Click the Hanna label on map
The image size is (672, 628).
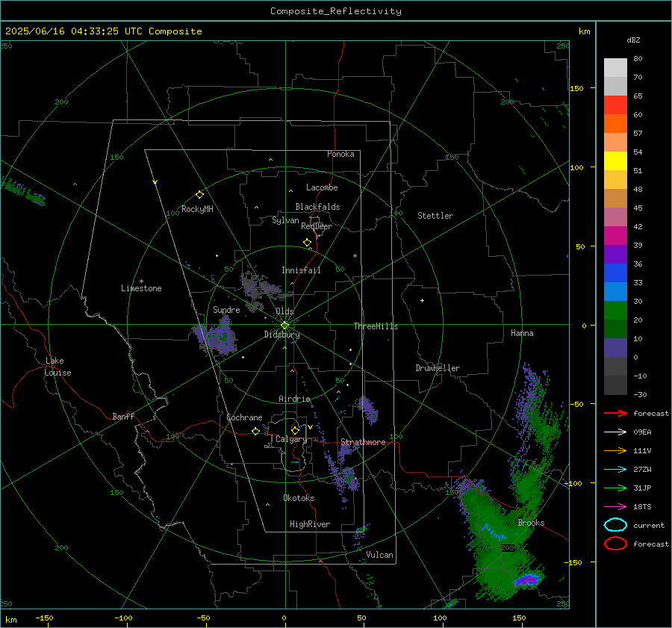522,333
